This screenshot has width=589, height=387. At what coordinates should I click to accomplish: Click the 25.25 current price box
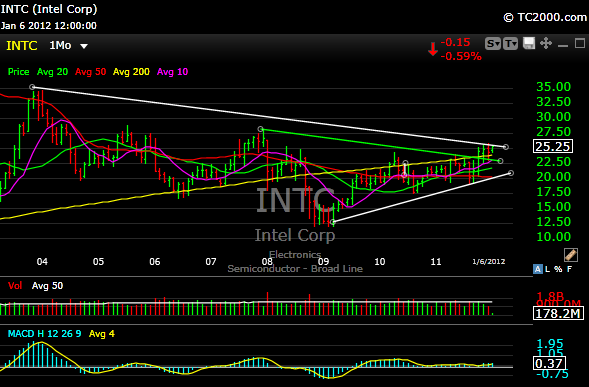tap(553, 146)
